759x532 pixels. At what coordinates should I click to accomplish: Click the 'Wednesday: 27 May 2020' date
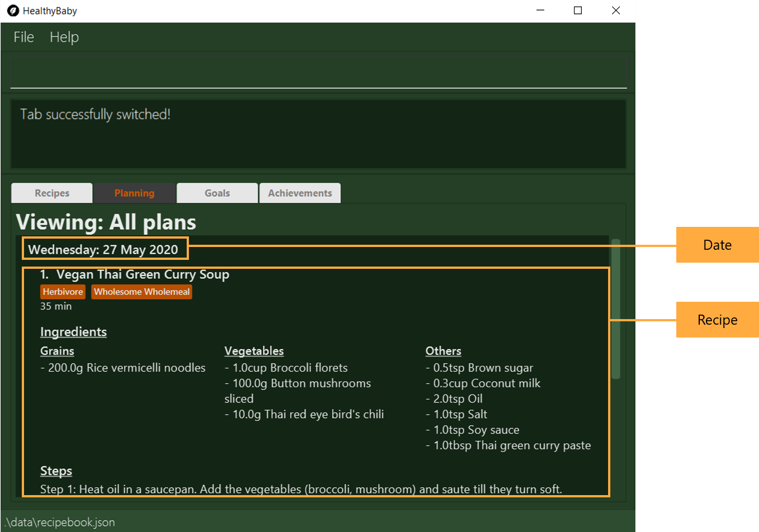point(103,249)
